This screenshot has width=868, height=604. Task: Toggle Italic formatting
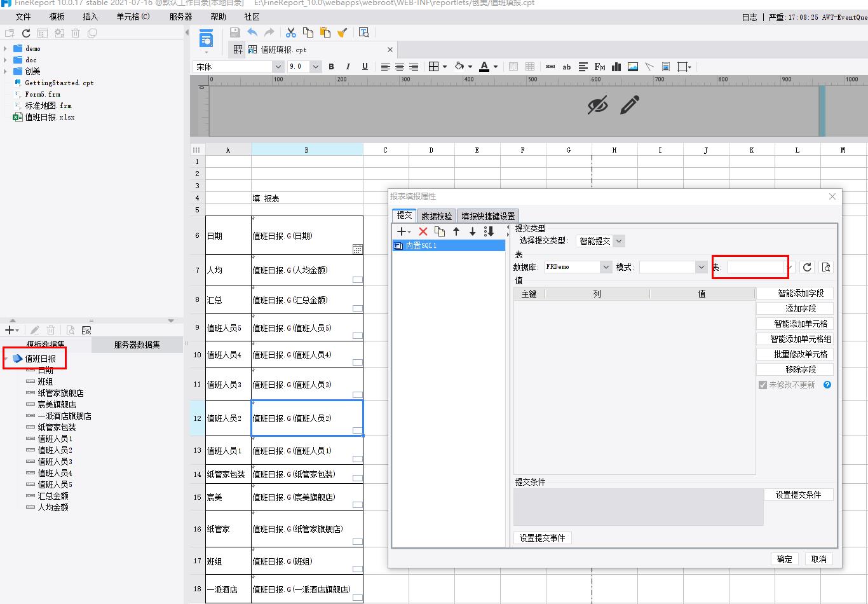coord(348,67)
